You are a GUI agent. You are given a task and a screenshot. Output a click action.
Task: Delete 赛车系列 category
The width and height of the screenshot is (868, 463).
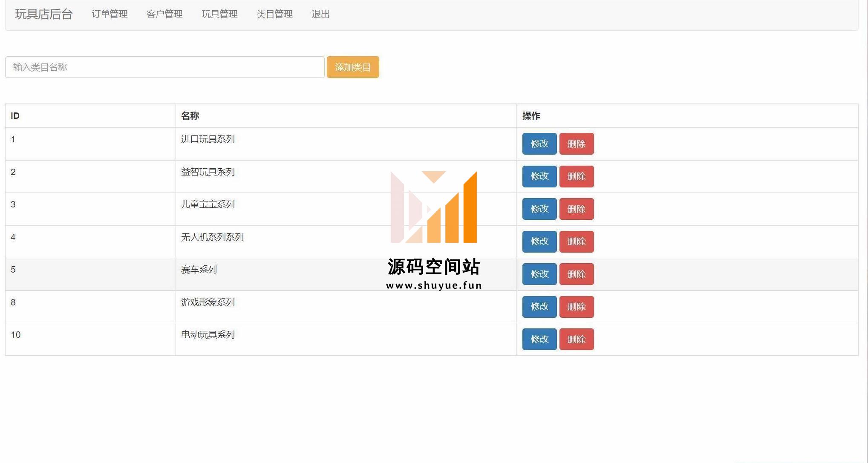point(577,274)
